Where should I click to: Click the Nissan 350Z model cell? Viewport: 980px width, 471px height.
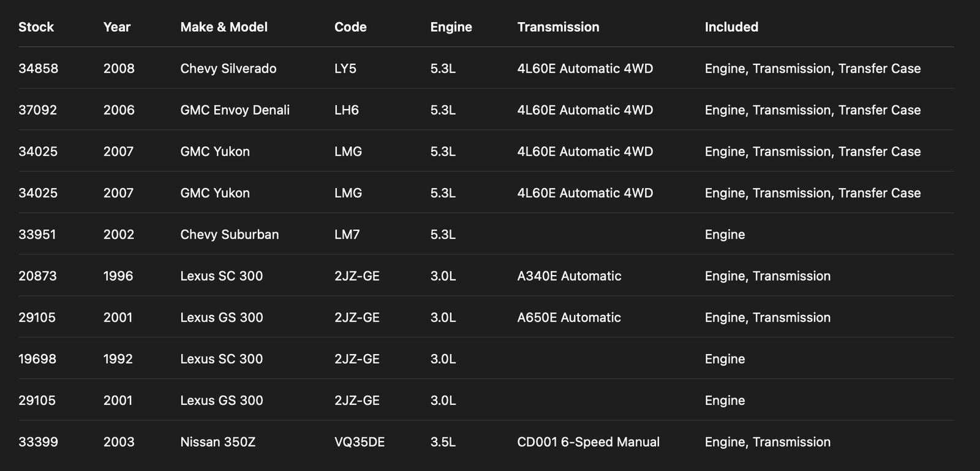pos(217,442)
